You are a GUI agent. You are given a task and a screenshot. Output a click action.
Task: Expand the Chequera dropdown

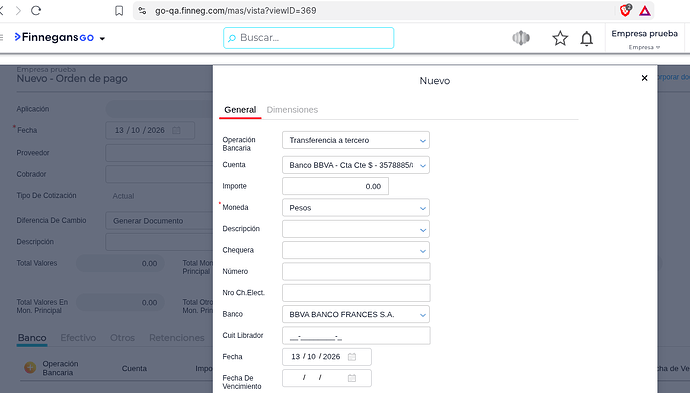[x=356, y=250]
